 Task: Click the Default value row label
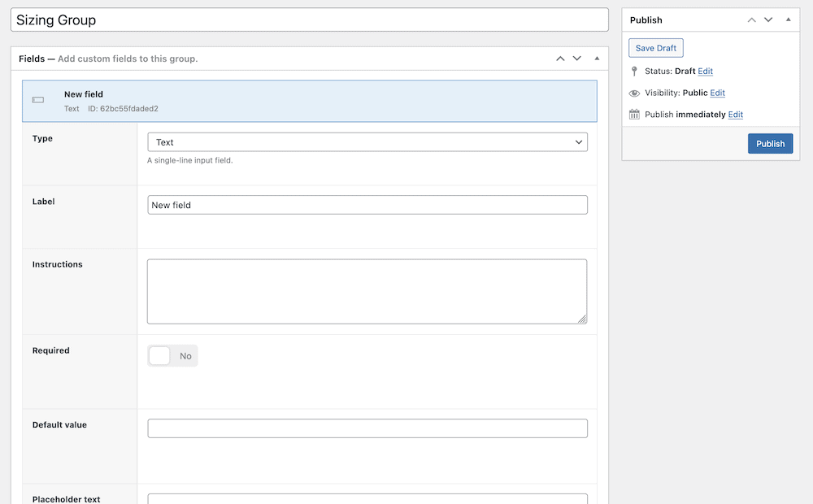click(59, 424)
